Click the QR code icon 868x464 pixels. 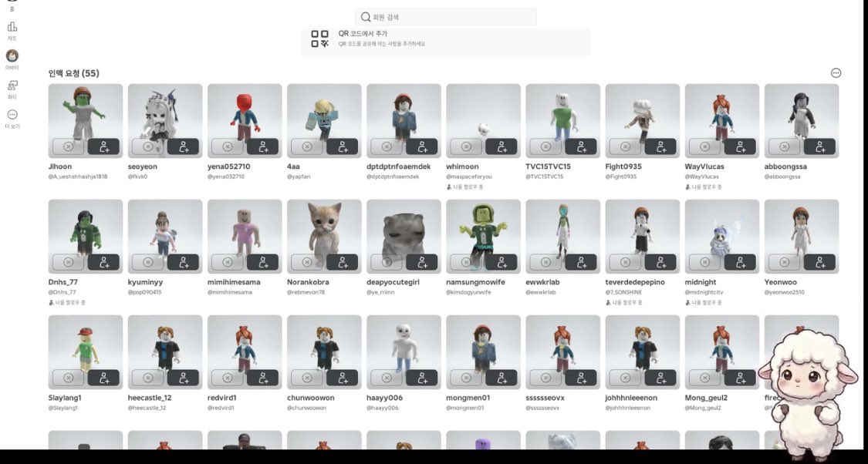coord(319,39)
